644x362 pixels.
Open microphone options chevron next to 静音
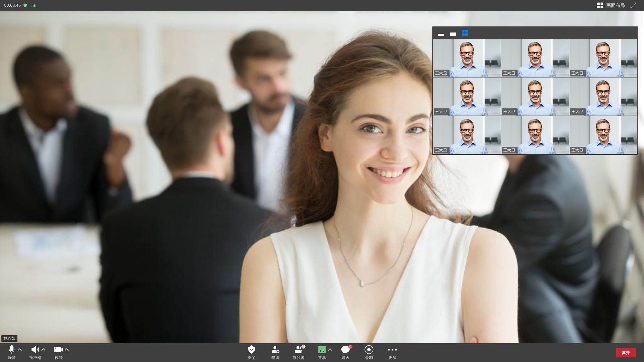click(x=20, y=349)
